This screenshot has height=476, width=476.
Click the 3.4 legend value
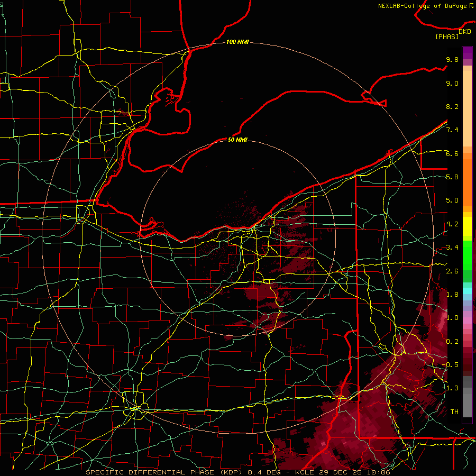click(452, 248)
